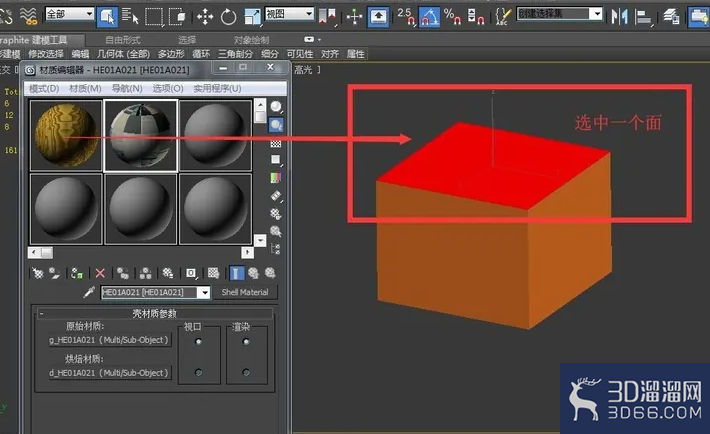Activate the Select and Manipulate tool
This screenshot has width=710, height=434.
pos(355,17)
